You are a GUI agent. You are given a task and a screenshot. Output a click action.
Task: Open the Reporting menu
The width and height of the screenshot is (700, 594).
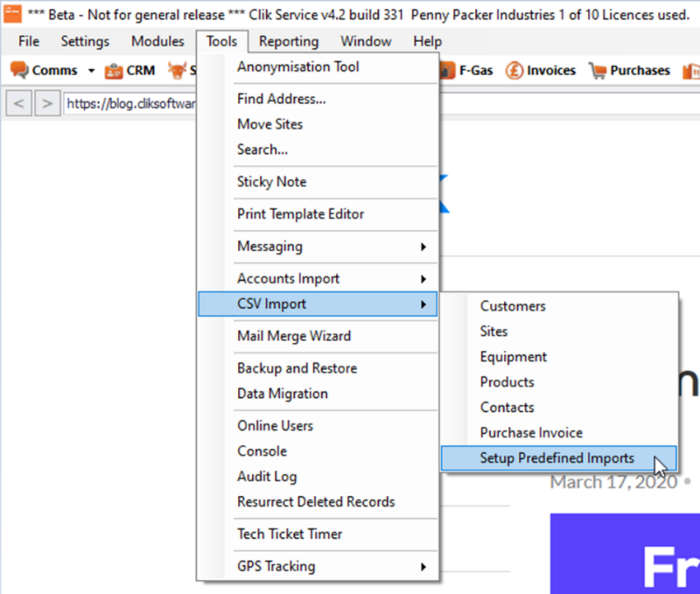tap(288, 41)
